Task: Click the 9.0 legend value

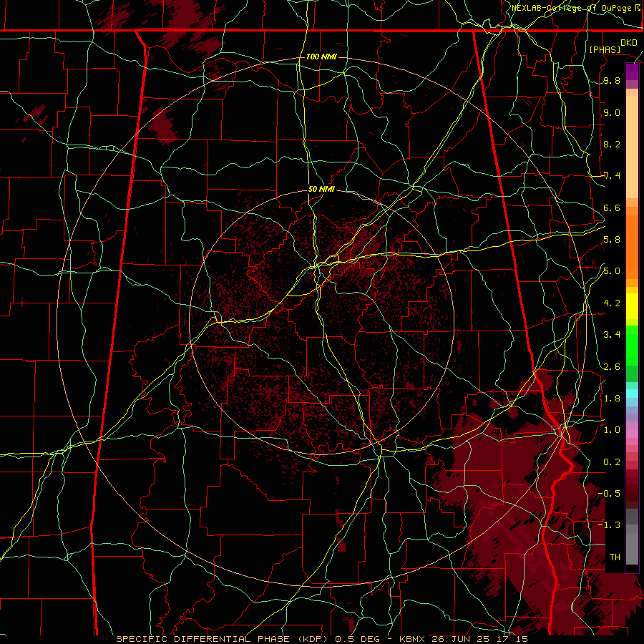Action: coord(612,112)
